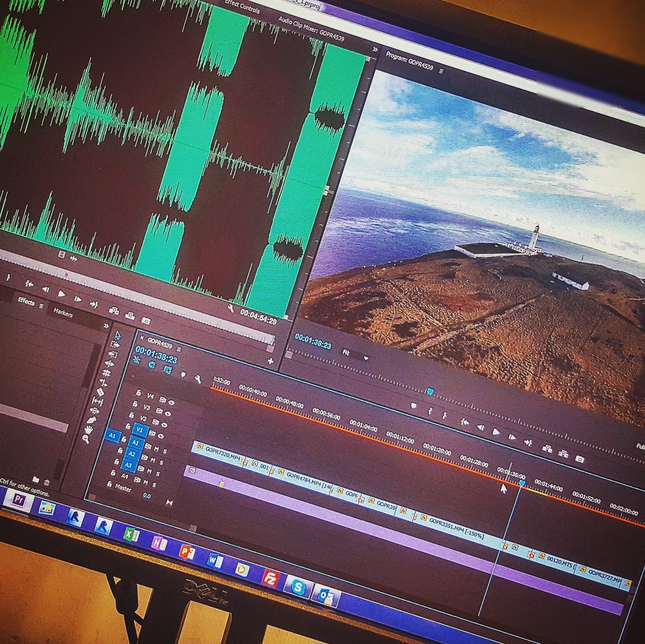Go to In point in program monitor
Viewport: 645px width, 644px height.
465,422
